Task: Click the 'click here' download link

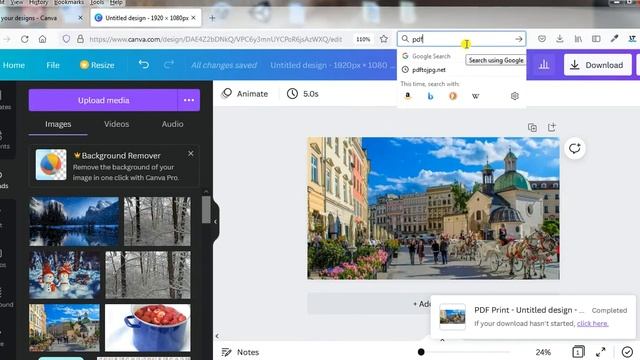Action: tap(593, 323)
